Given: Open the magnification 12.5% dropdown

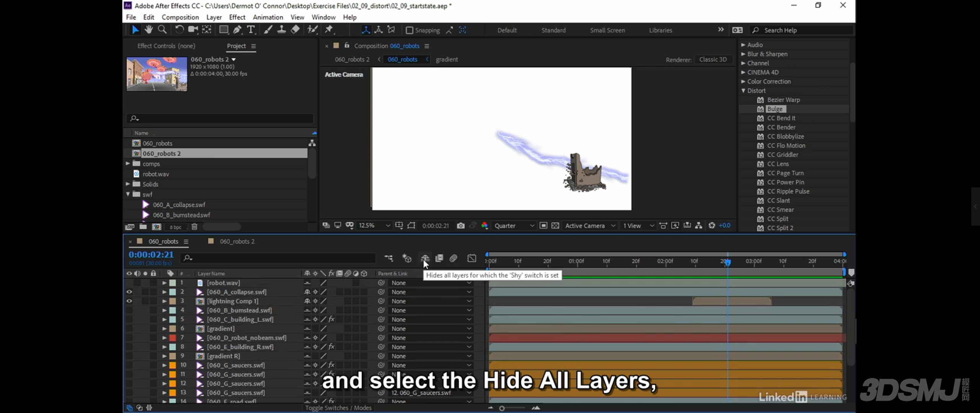Looking at the screenshot, I should click(374, 226).
